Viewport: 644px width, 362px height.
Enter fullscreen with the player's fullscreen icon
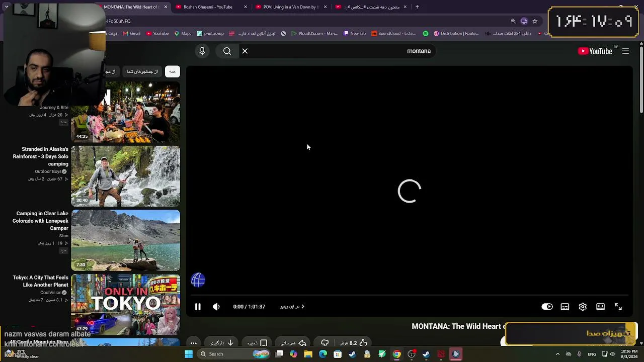pyautogui.click(x=618, y=307)
